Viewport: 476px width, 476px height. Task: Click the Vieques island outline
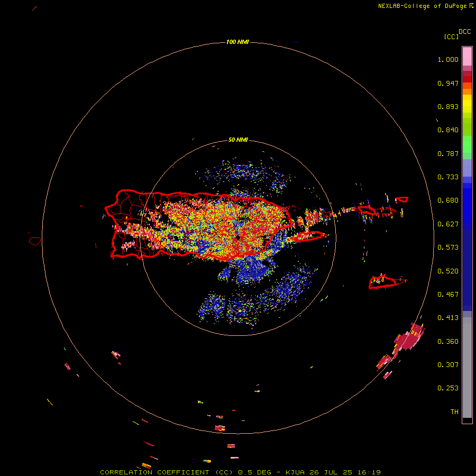pos(309,236)
